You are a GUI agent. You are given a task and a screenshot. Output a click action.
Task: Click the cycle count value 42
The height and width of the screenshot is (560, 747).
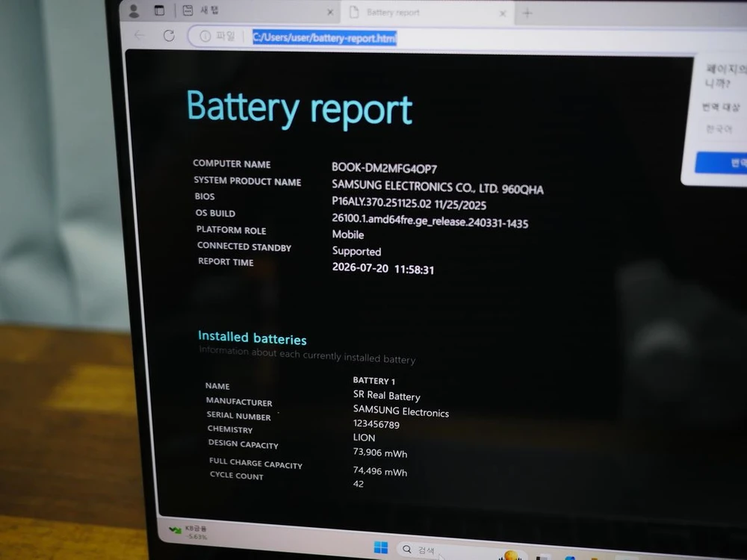[x=359, y=484]
